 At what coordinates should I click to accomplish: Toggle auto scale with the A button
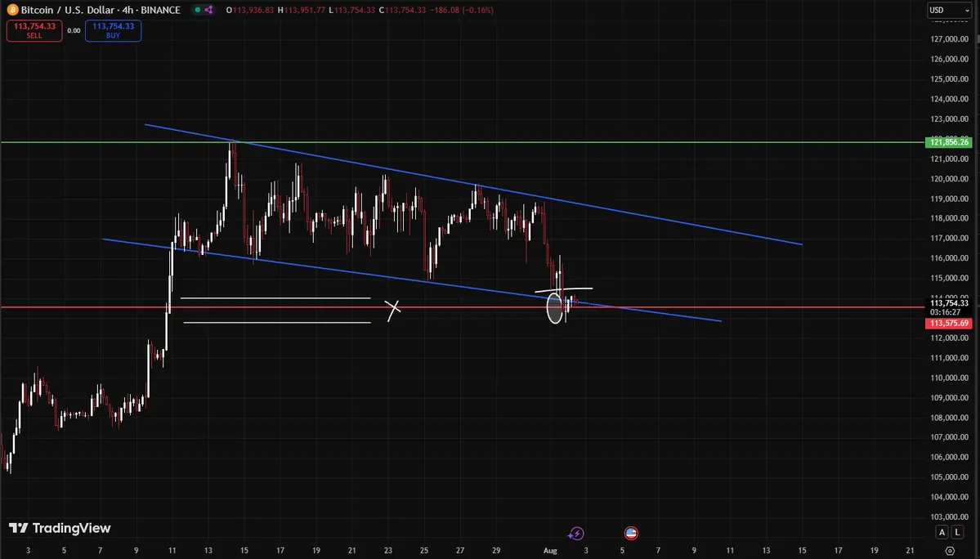click(x=942, y=532)
